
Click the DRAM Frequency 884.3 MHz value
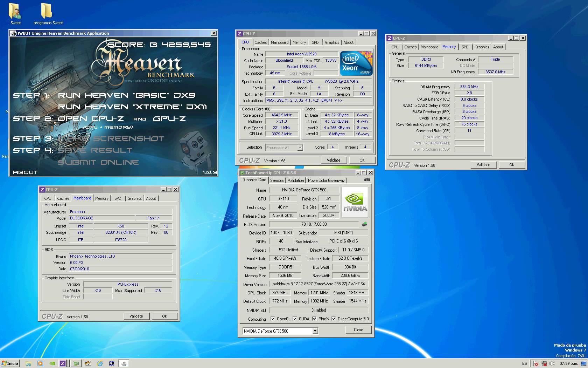click(x=469, y=87)
